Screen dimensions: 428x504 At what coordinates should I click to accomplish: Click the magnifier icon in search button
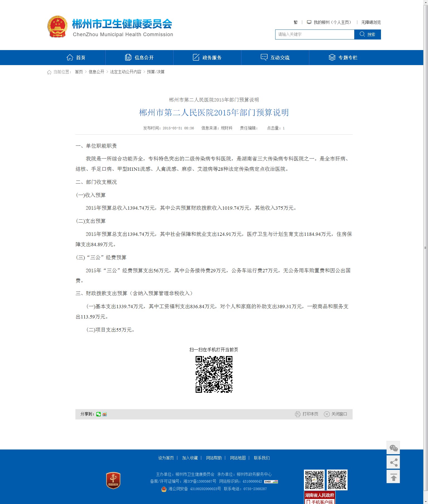click(362, 34)
